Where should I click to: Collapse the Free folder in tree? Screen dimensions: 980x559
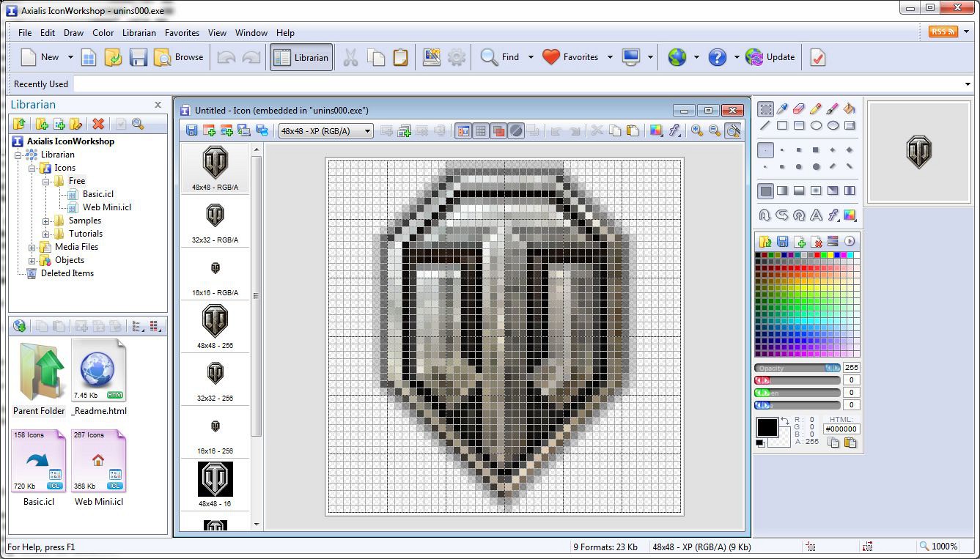(45, 181)
